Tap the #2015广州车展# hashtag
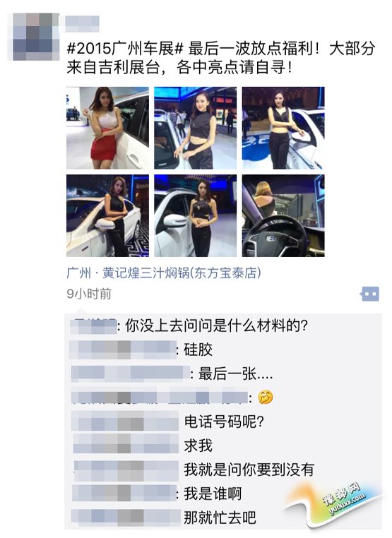Screen dimensions: 392x538 click(x=125, y=49)
